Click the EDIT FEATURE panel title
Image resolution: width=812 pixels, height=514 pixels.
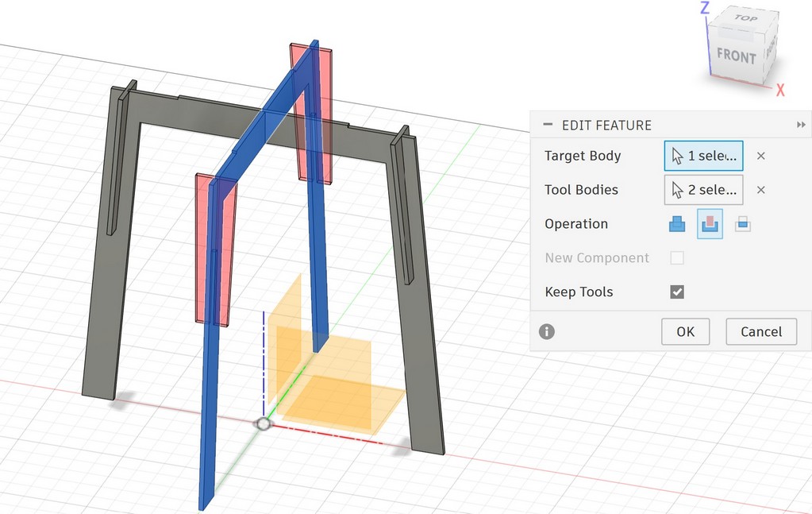(606, 126)
